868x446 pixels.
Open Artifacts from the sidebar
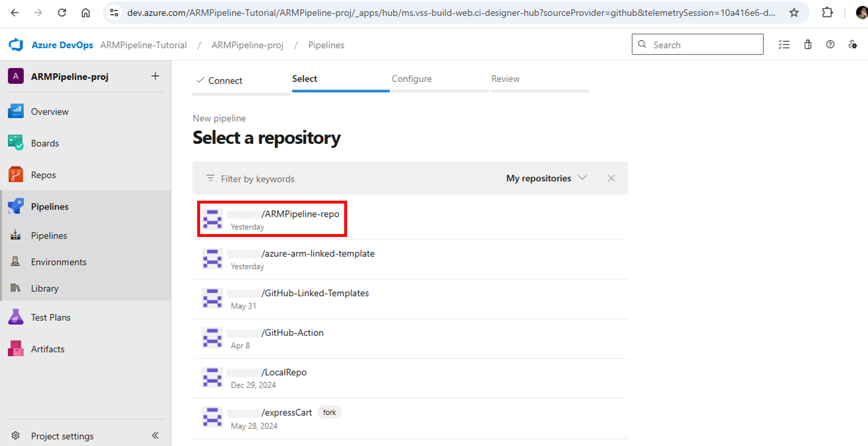(x=48, y=349)
